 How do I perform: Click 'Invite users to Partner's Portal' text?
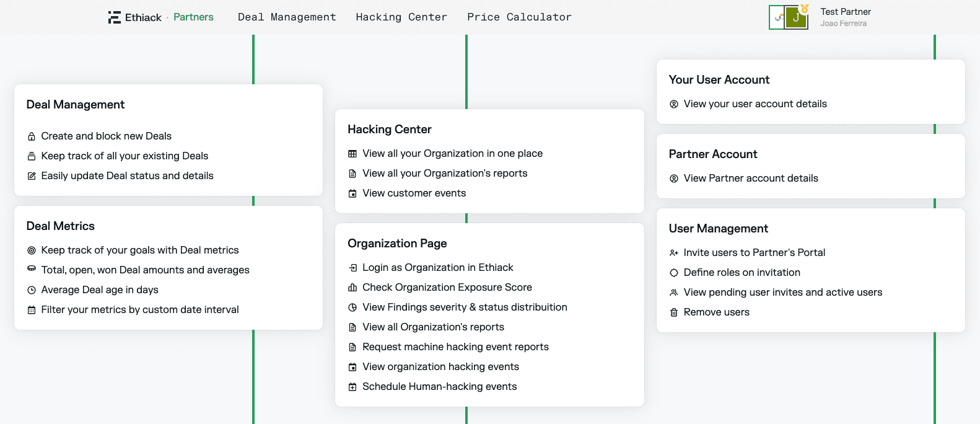[x=755, y=253]
